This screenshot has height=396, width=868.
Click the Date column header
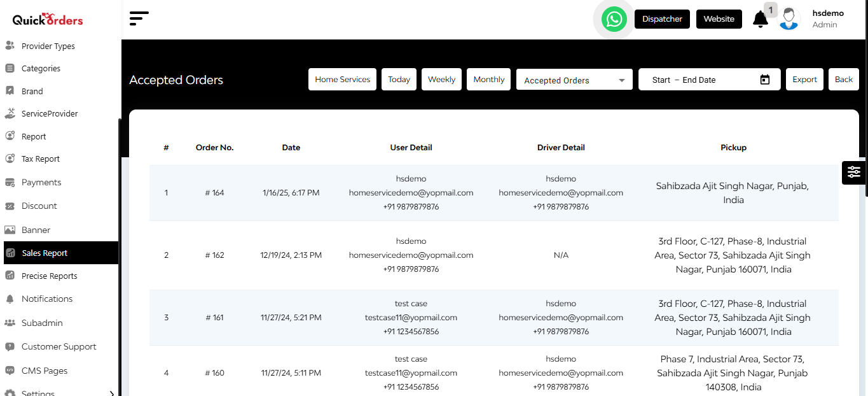(x=291, y=147)
